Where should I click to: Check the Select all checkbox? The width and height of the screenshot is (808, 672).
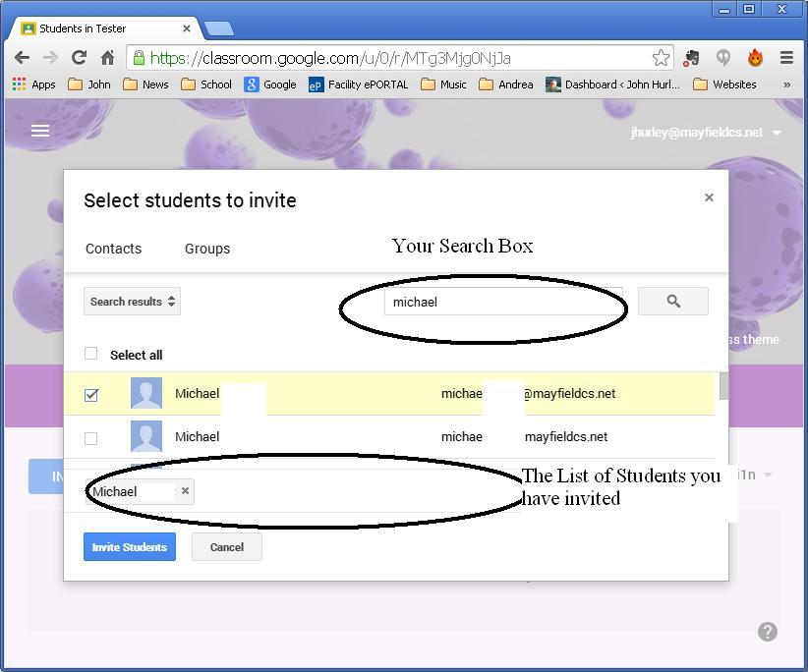pyautogui.click(x=91, y=354)
